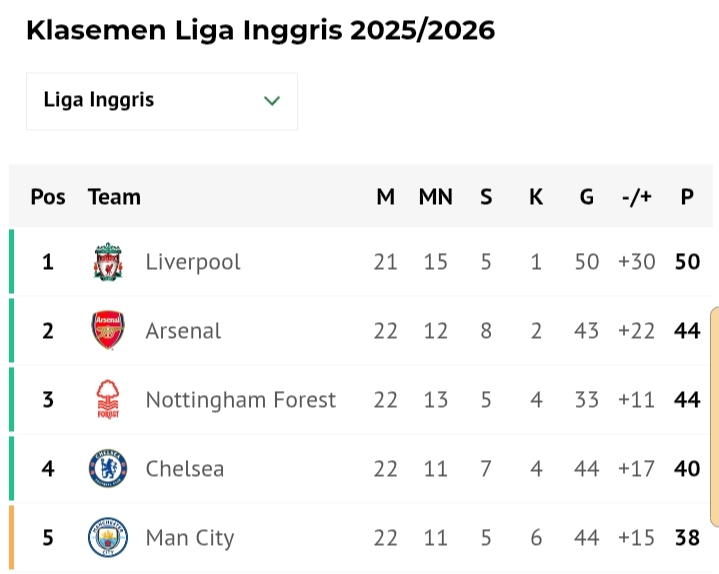Click the Liverpool club crest icon
The height and width of the screenshot is (574, 719).
click(107, 262)
